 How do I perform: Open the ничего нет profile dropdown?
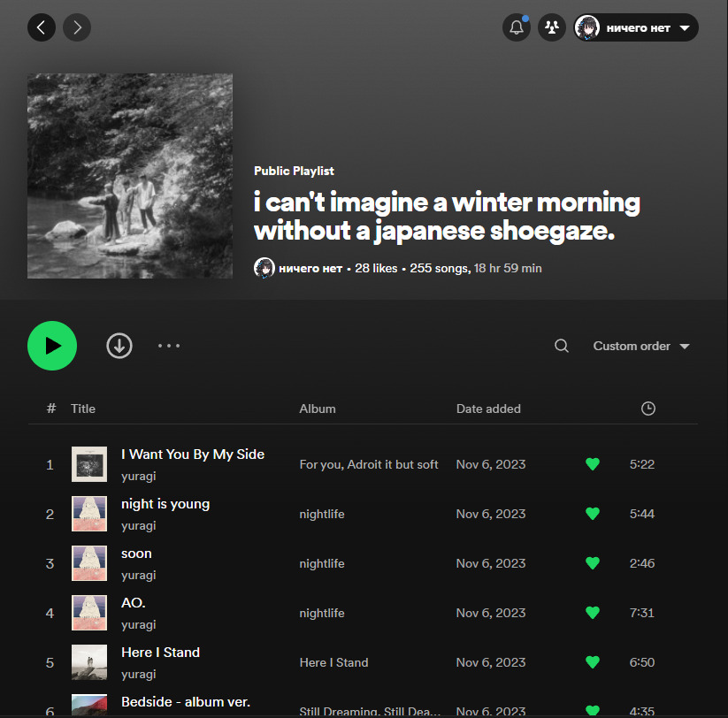click(636, 27)
